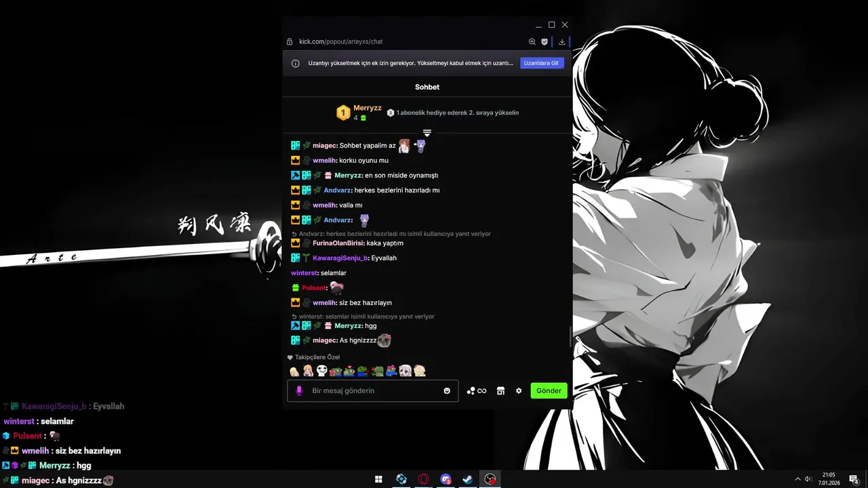Click username 'miagec' in 'Sohbet yapalım az' message
868x488 pixels.
tap(325, 145)
